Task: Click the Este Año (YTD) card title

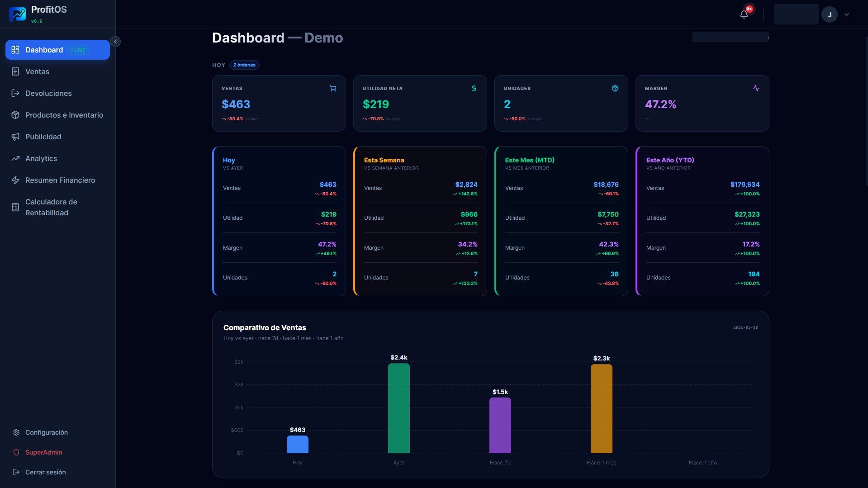Action: pyautogui.click(x=670, y=160)
